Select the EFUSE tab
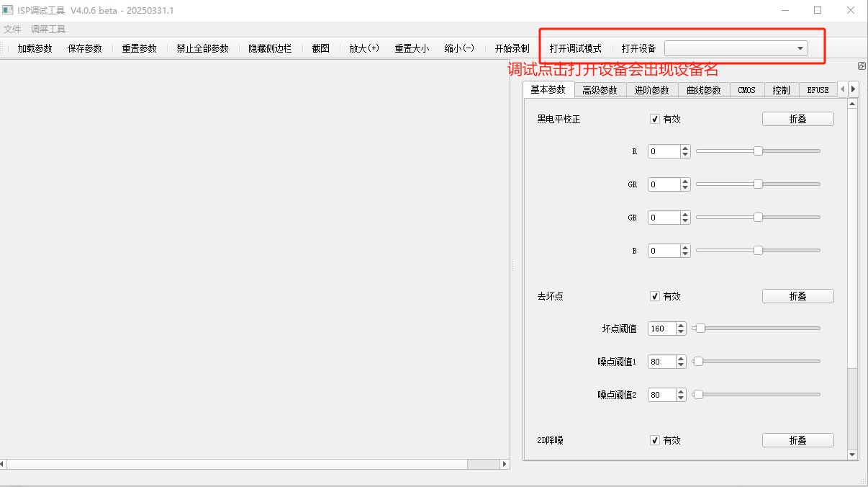Screen dimensions: 868x487 click(x=818, y=90)
